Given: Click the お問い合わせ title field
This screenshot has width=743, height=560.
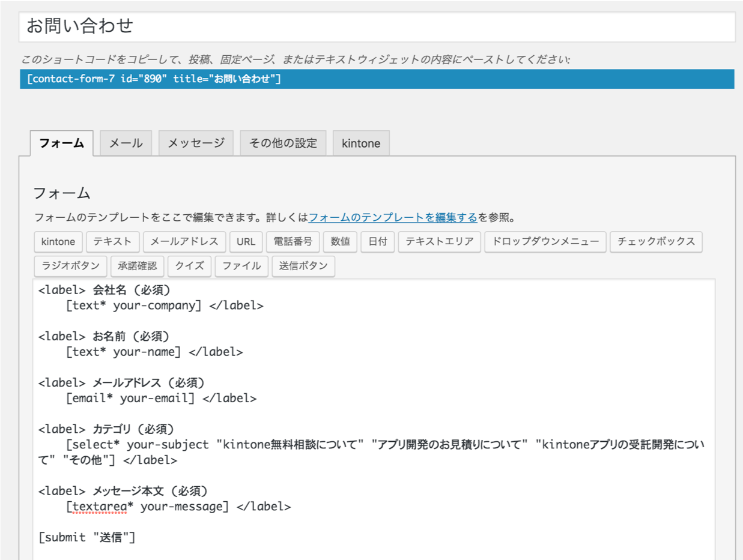Looking at the screenshot, I should coord(372,25).
